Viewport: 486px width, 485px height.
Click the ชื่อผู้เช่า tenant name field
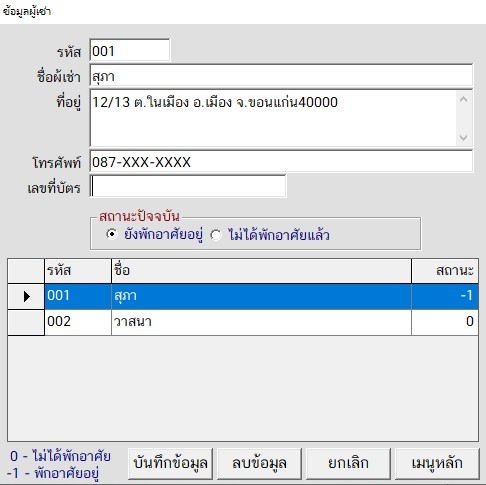(x=281, y=76)
